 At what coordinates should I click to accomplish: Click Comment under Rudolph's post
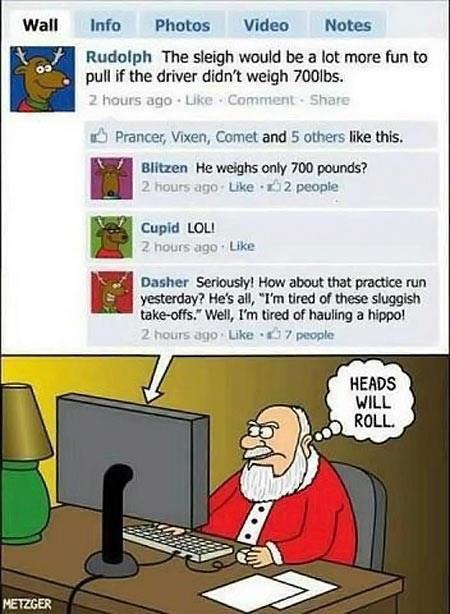tap(261, 100)
